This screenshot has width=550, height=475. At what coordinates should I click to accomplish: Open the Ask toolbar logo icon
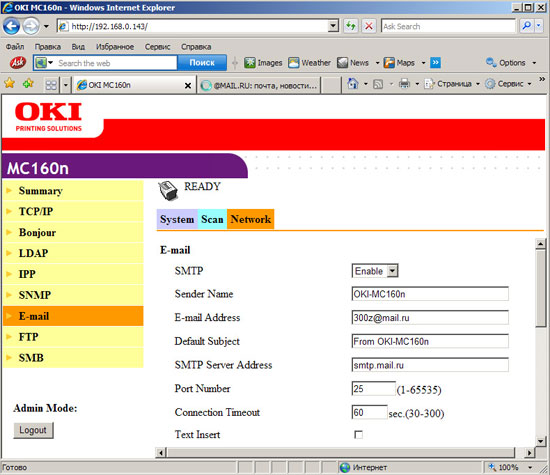[18, 63]
